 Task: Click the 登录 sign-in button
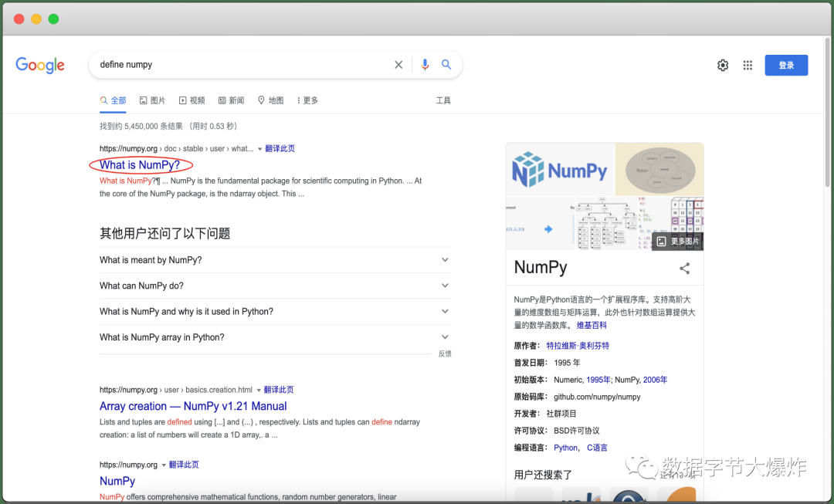(786, 65)
